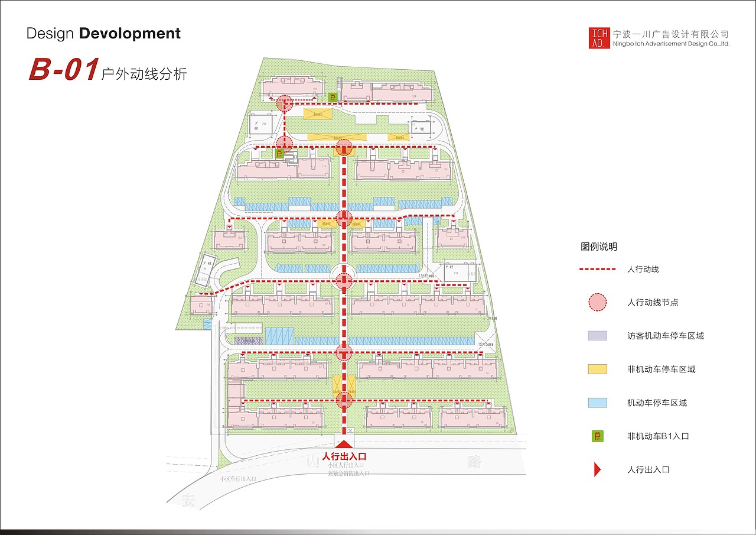
Task: Click the red 'B-01' title
Action: (63, 70)
